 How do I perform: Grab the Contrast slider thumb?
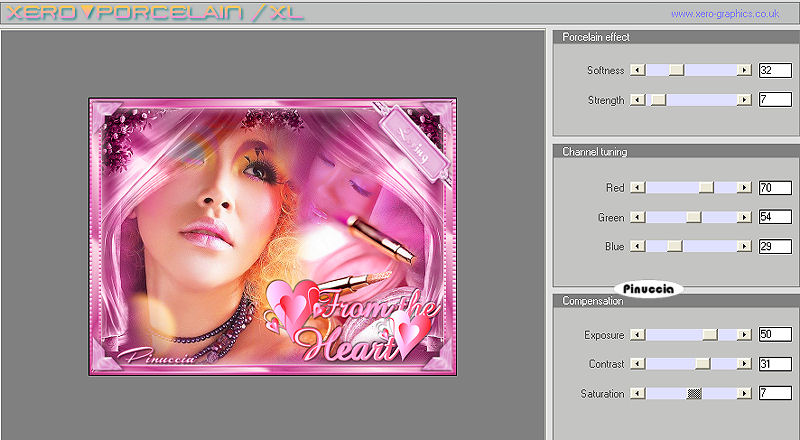pos(703,363)
